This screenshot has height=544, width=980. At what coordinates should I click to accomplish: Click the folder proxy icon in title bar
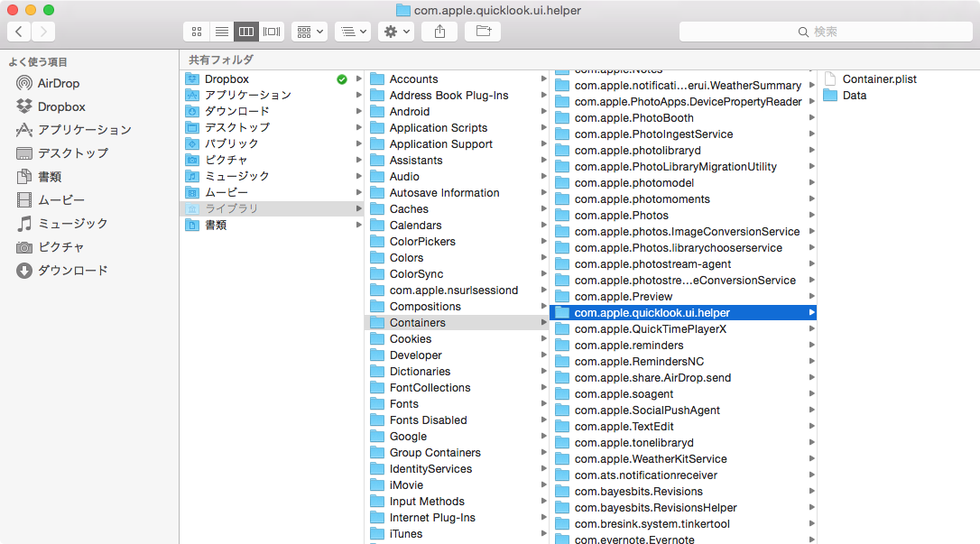[x=403, y=10]
